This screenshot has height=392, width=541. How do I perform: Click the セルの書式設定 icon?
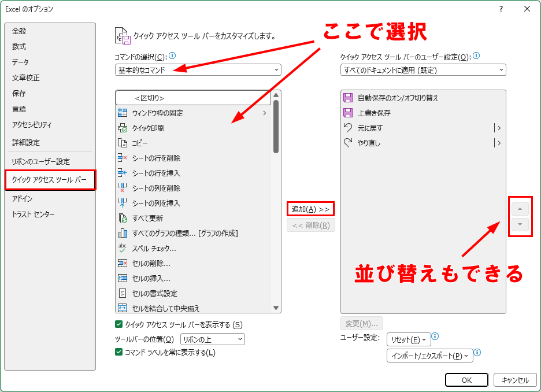(x=122, y=293)
